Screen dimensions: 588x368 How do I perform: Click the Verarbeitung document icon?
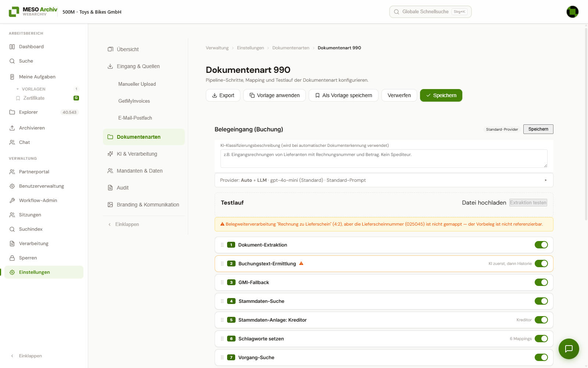click(12, 244)
